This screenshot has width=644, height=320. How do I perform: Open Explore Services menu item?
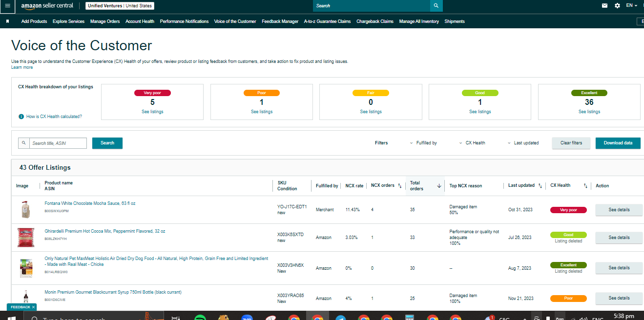(x=68, y=21)
